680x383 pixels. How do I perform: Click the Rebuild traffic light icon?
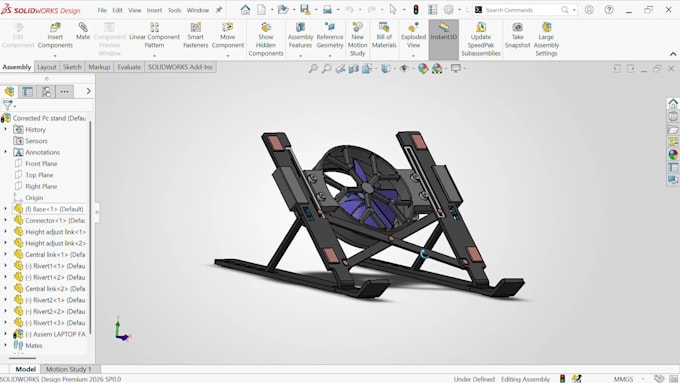tap(415, 10)
